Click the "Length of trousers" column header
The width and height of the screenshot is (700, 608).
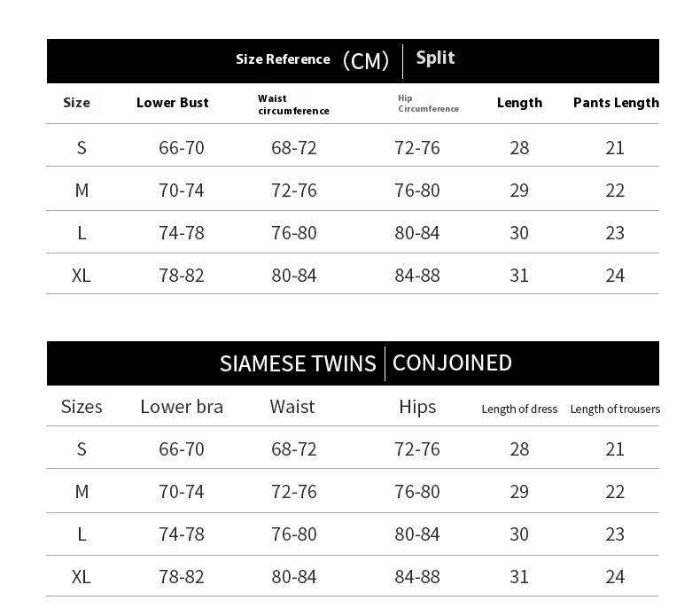coord(615,409)
